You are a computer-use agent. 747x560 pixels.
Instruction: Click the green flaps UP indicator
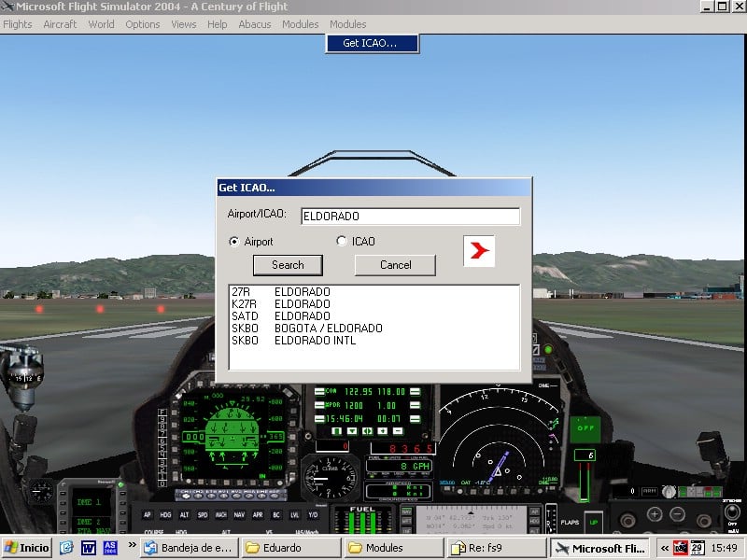pyautogui.click(x=593, y=522)
